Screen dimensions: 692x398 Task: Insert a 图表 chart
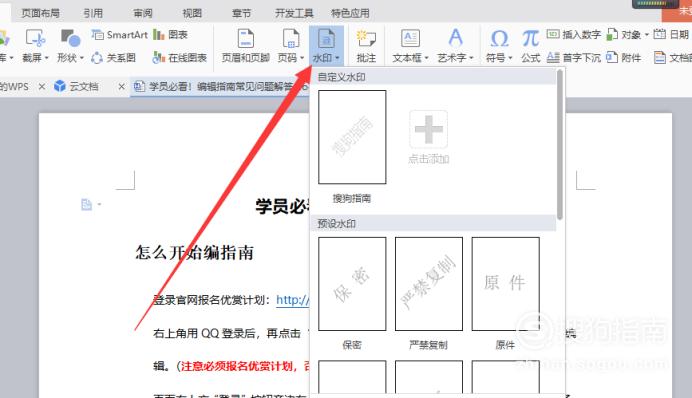(170, 34)
